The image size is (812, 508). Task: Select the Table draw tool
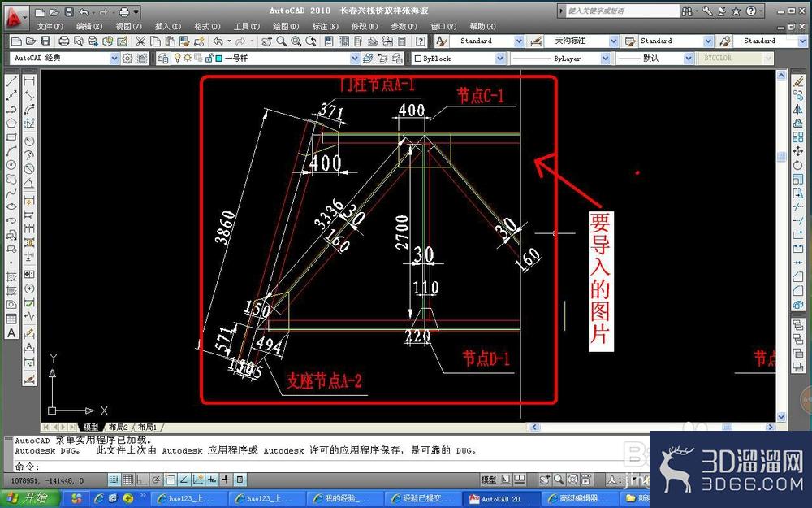[x=11, y=319]
